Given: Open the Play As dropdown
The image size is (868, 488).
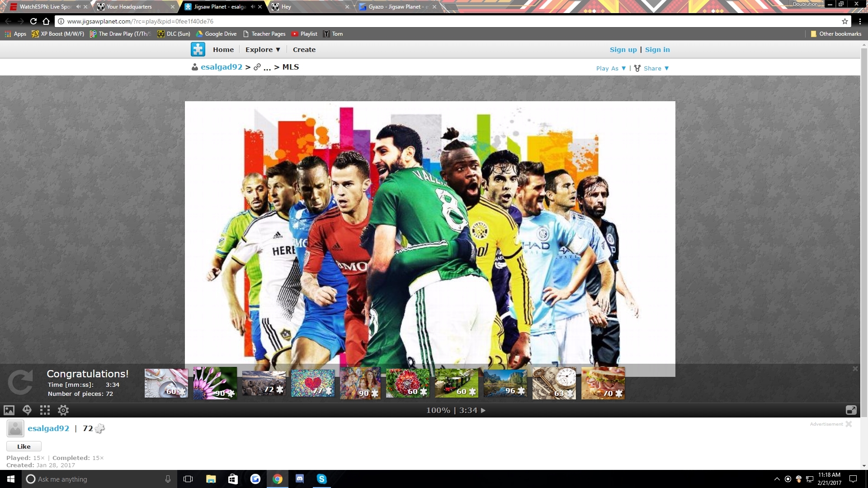Looking at the screenshot, I should [611, 68].
